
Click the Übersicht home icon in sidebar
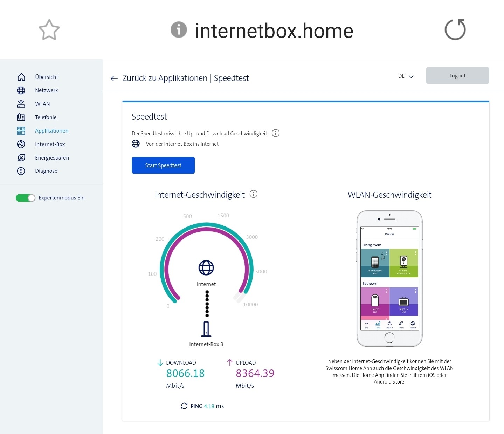21,77
